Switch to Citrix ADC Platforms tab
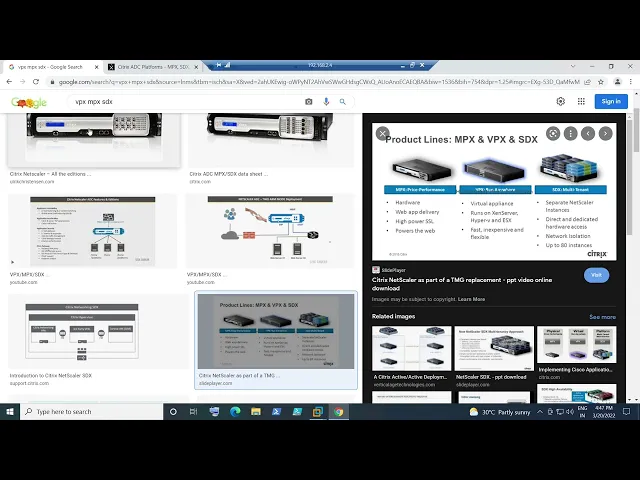 point(153,67)
